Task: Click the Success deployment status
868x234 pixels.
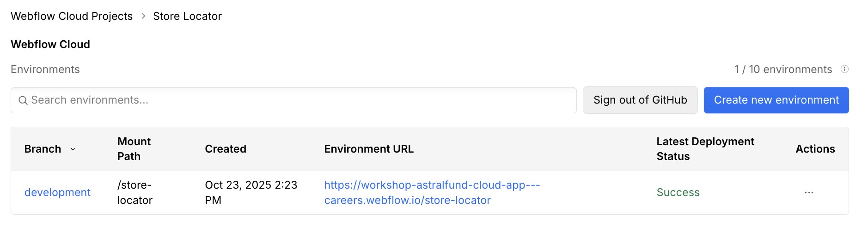Action: point(678,192)
